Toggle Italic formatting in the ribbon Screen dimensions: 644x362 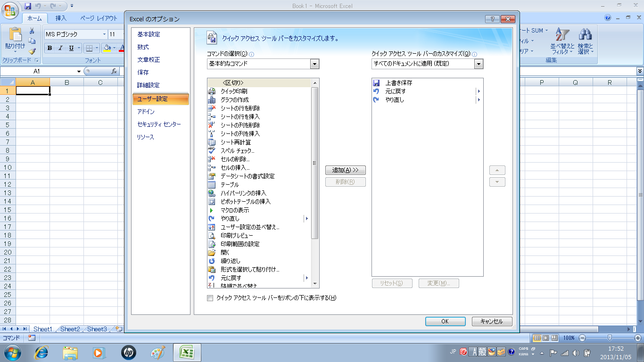pyautogui.click(x=60, y=48)
